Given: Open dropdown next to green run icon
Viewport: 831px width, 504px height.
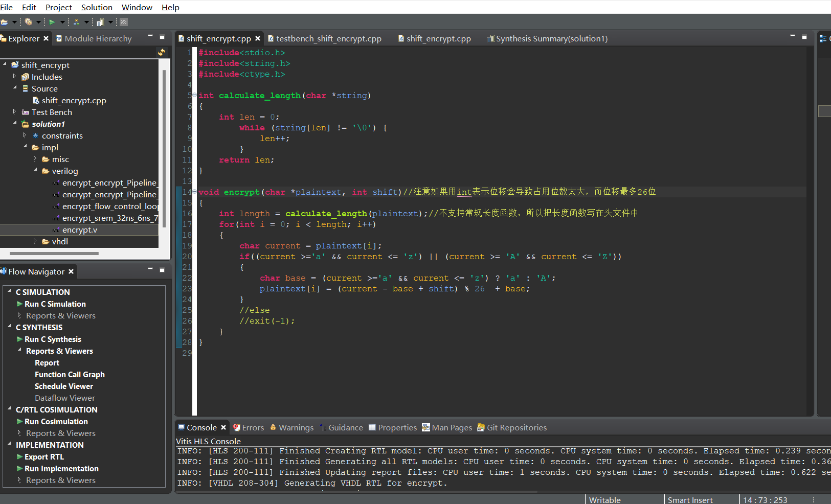Looking at the screenshot, I should 62,22.
